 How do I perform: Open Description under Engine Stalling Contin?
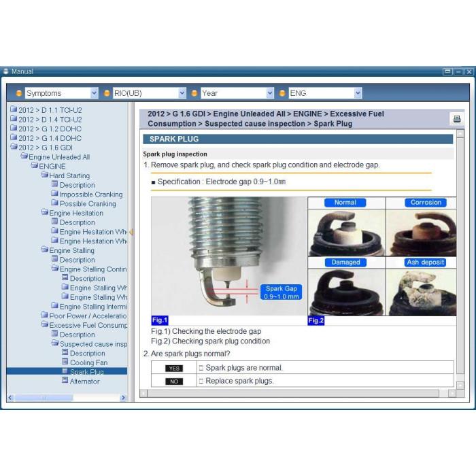tap(88, 278)
